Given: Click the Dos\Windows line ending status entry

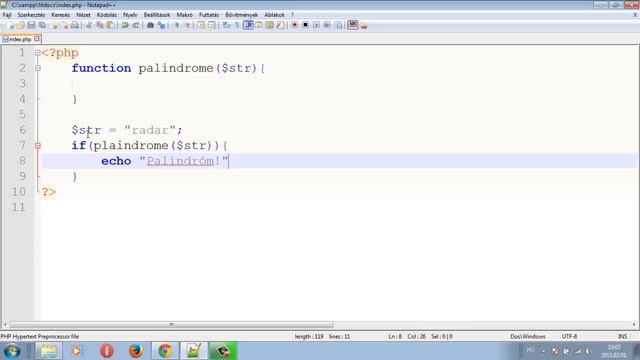Looking at the screenshot, I should coord(528,336).
